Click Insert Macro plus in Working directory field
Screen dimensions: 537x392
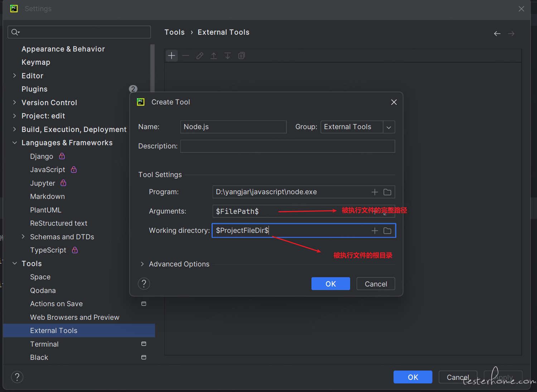click(x=375, y=231)
